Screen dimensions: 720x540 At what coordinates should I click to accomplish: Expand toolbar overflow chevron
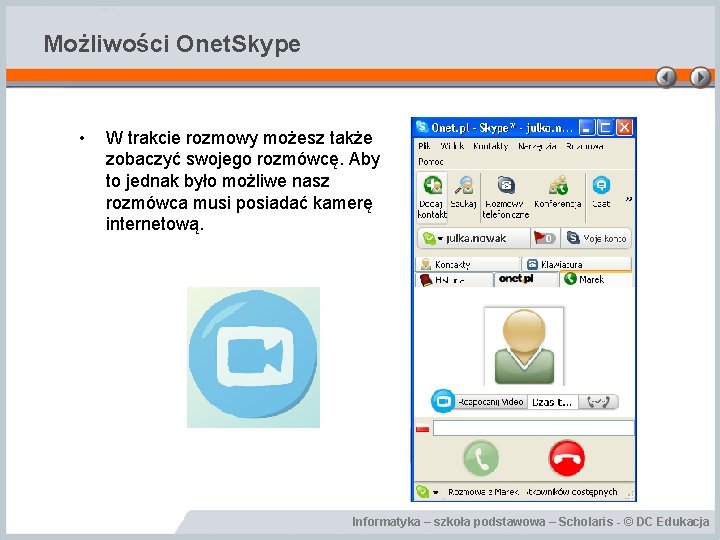[629, 198]
